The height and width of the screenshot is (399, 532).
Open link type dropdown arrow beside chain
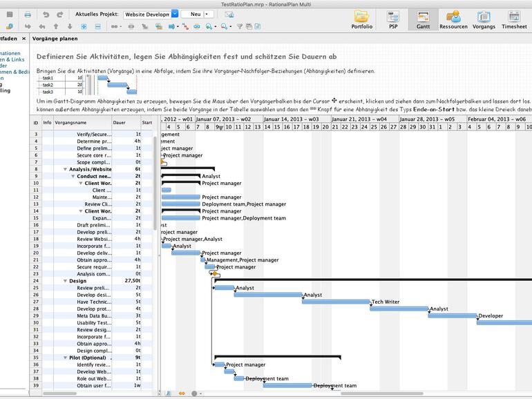[x=120, y=26]
